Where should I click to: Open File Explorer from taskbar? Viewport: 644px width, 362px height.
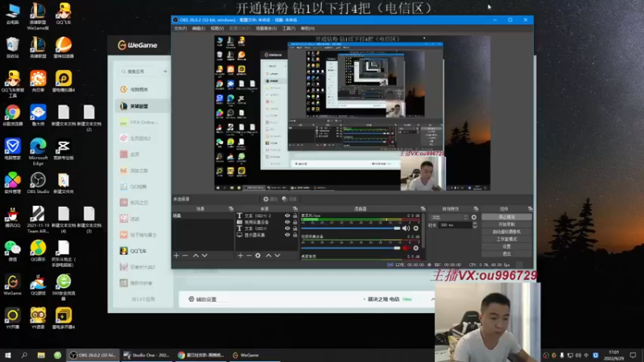41,355
